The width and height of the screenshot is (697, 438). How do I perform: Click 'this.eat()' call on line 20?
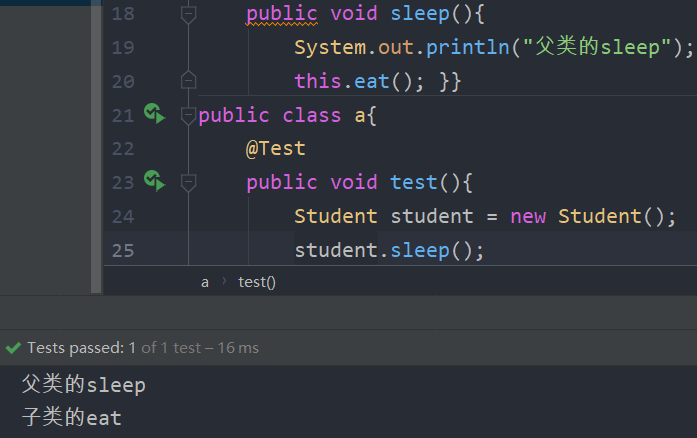click(x=359, y=81)
